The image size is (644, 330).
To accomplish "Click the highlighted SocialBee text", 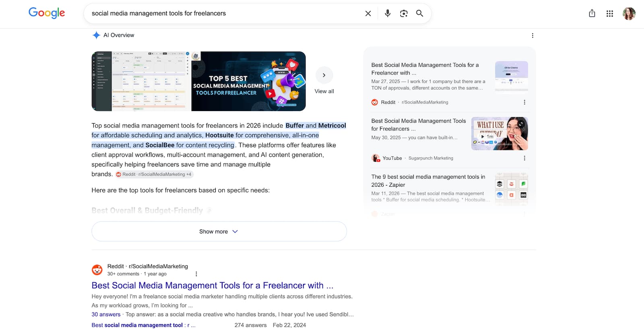I will (160, 145).
